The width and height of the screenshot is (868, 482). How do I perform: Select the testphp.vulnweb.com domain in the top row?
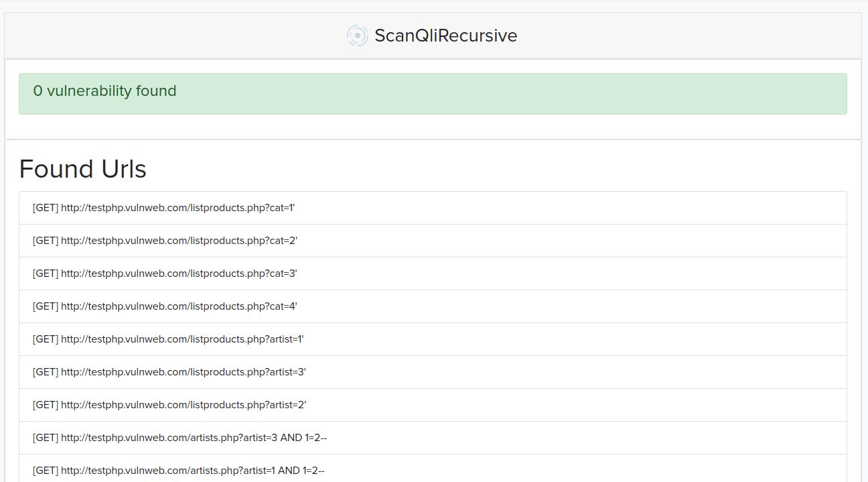[x=111, y=207]
